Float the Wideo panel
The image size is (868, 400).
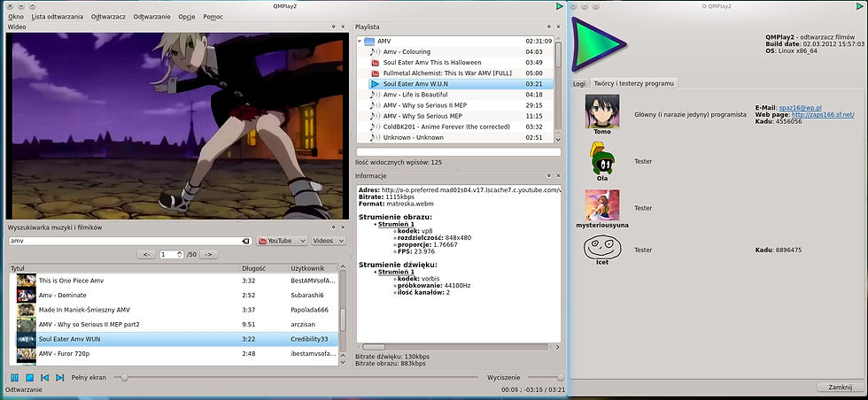(333, 26)
